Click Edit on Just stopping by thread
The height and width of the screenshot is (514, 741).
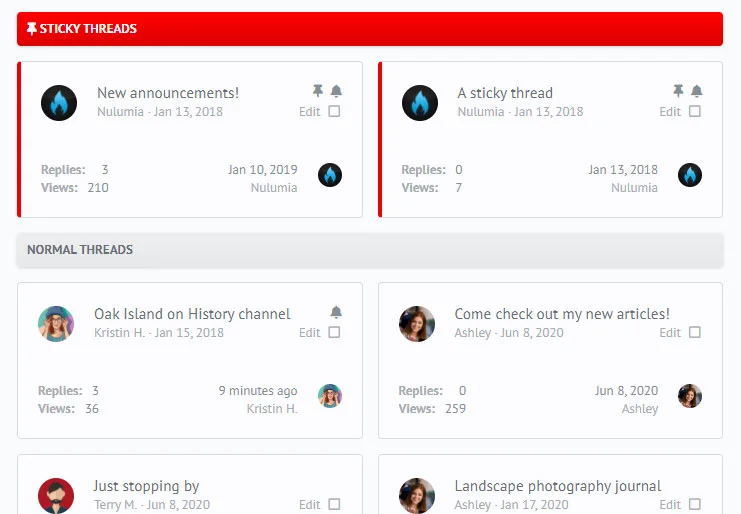(310, 505)
